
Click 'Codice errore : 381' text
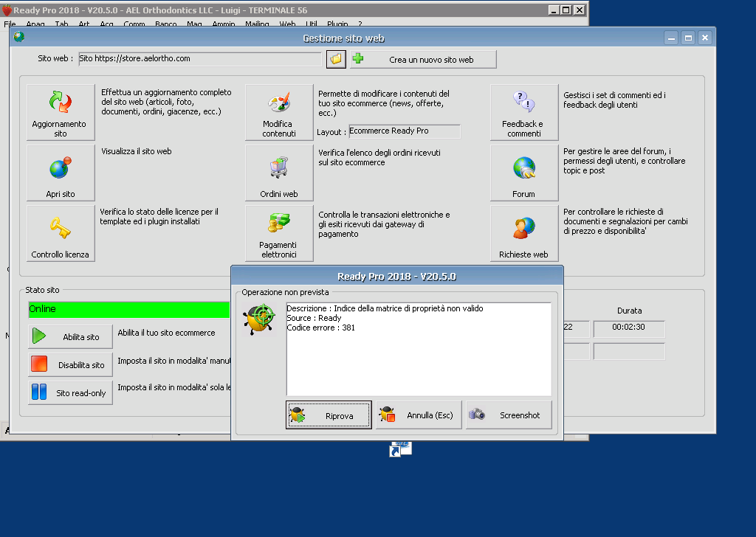[x=320, y=328]
